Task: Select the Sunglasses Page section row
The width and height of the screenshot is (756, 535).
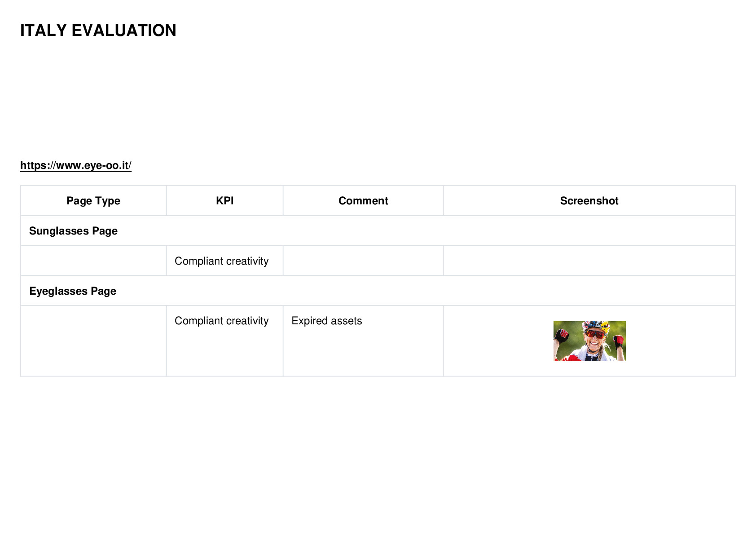Action: pyautogui.click(x=378, y=231)
